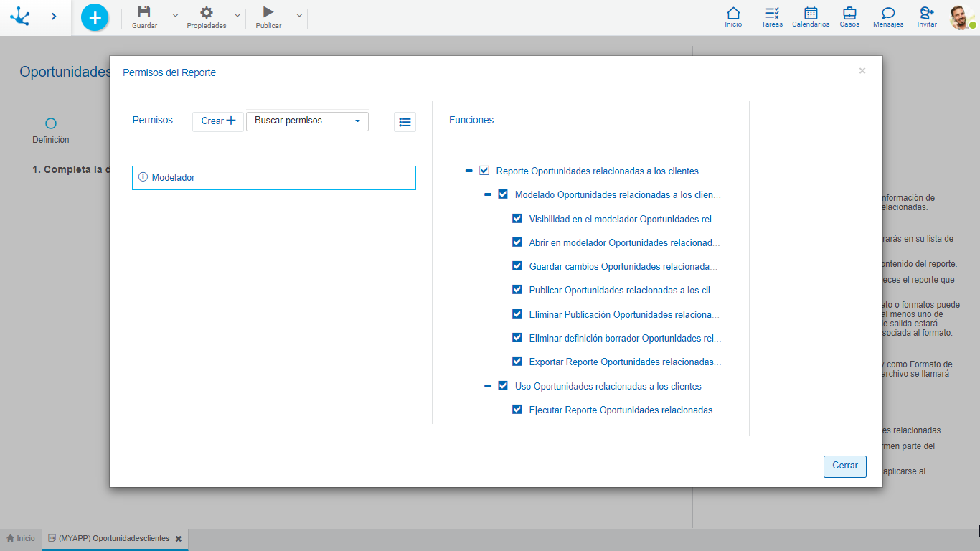Click the list view icon button
This screenshot has width=980, height=551.
405,122
